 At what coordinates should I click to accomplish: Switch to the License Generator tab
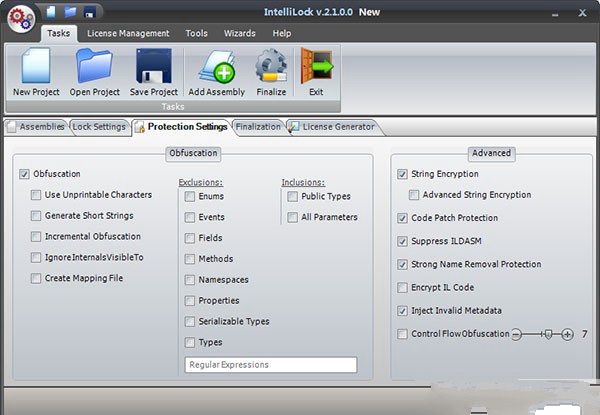point(333,127)
